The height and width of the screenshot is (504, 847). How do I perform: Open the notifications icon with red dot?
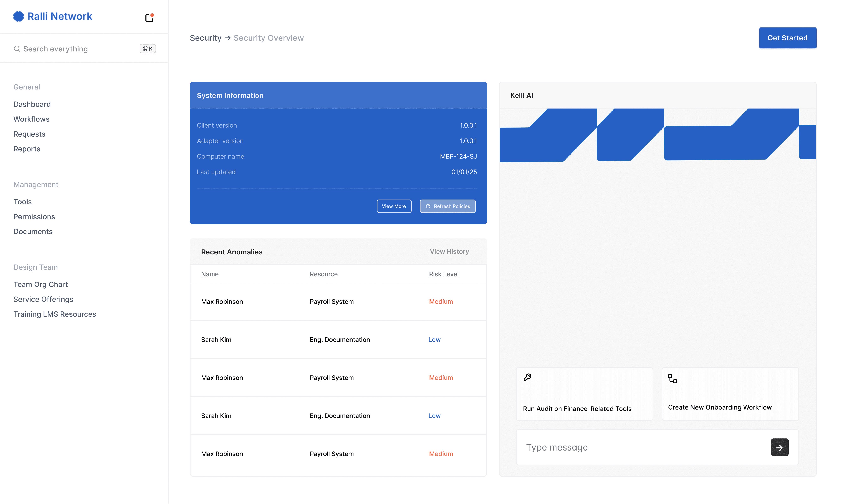(x=149, y=18)
